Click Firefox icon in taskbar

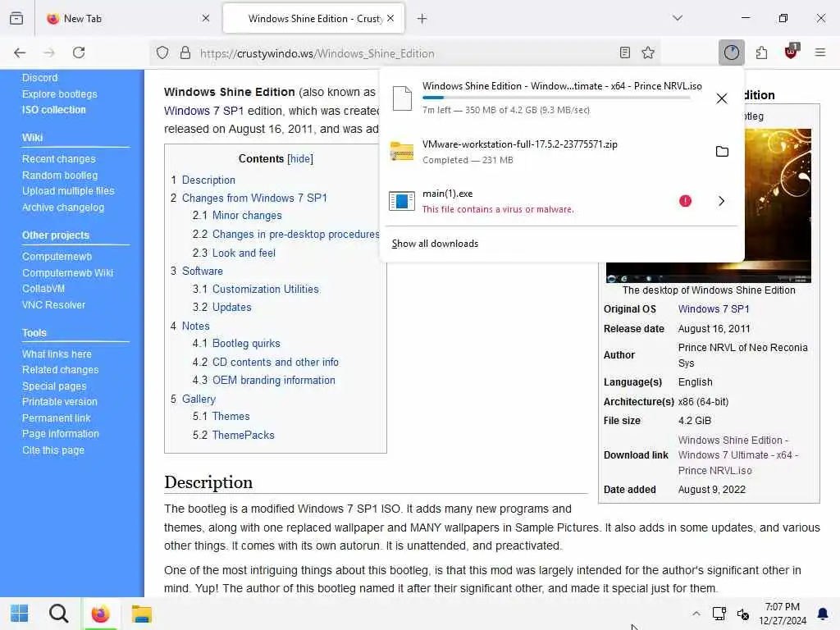pos(100,614)
